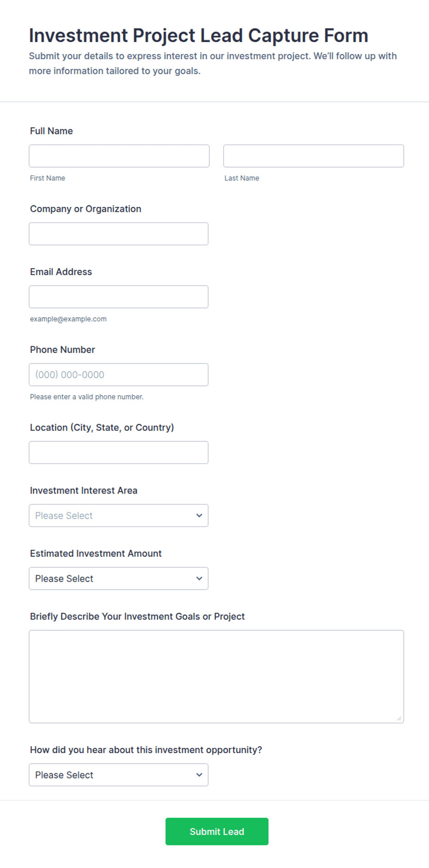Click the Email Address label
Image resolution: width=429 pixels, height=868 pixels.
point(61,272)
